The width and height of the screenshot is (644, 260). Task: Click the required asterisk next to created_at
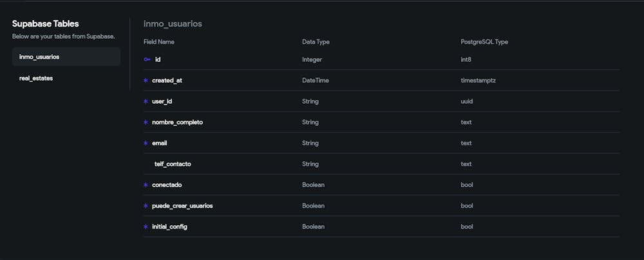146,81
